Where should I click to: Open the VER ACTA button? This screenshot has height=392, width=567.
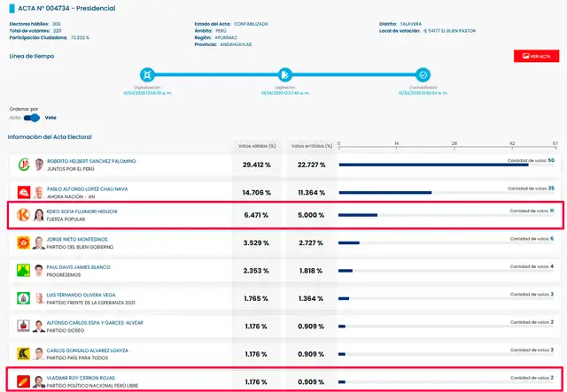(x=535, y=56)
